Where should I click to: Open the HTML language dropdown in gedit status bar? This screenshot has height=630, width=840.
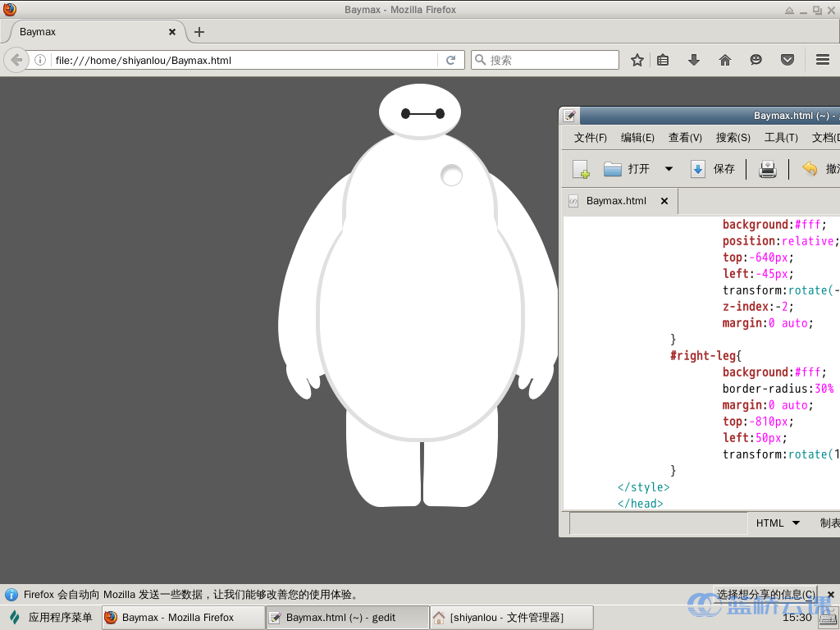pyautogui.click(x=778, y=523)
